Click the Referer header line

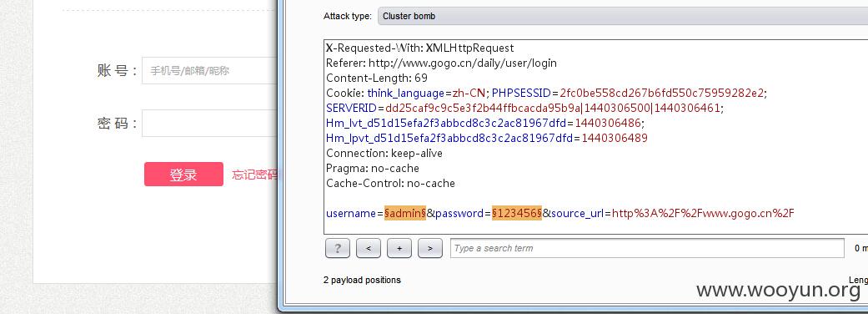click(441, 63)
